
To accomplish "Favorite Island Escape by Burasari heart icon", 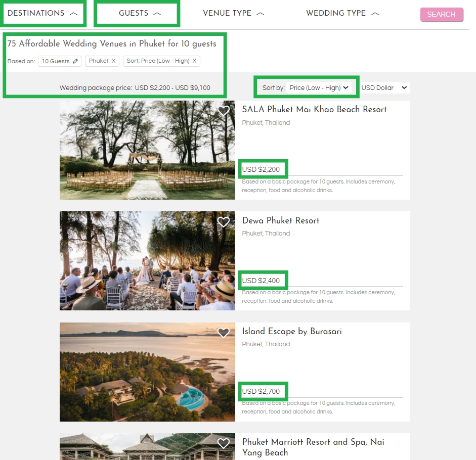I will point(224,333).
